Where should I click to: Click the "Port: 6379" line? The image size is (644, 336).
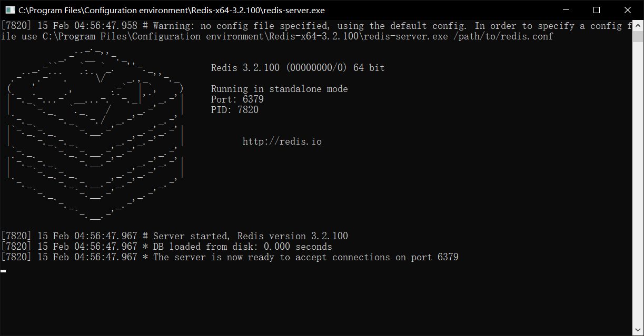(237, 99)
